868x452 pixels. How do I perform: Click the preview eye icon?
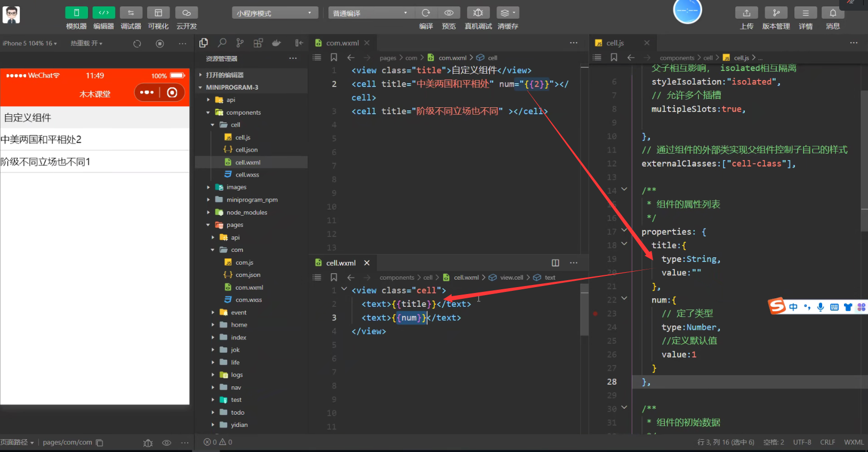coord(449,13)
